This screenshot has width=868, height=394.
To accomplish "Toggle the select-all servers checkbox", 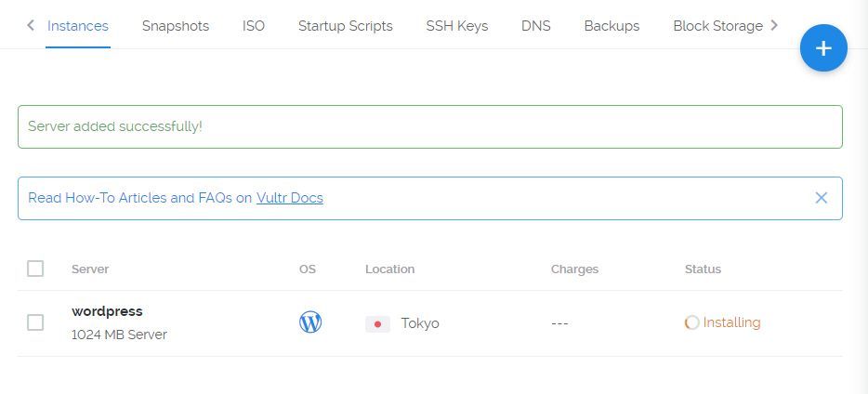I will click(x=35, y=269).
